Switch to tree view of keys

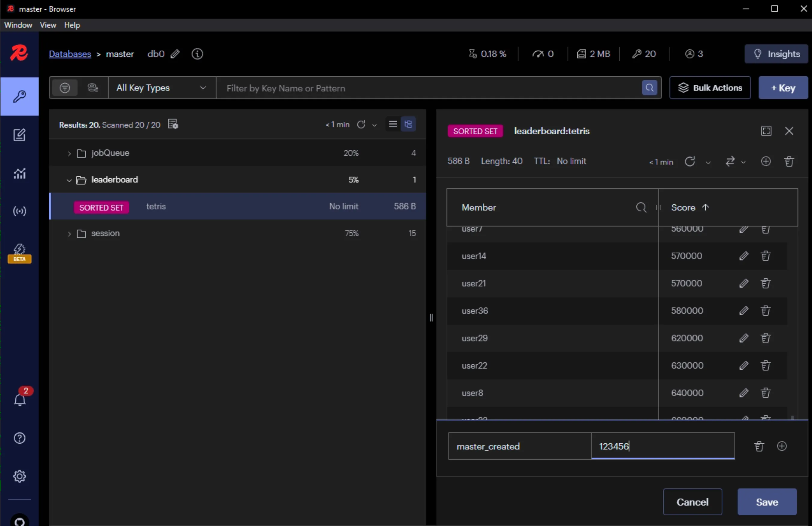(408, 124)
